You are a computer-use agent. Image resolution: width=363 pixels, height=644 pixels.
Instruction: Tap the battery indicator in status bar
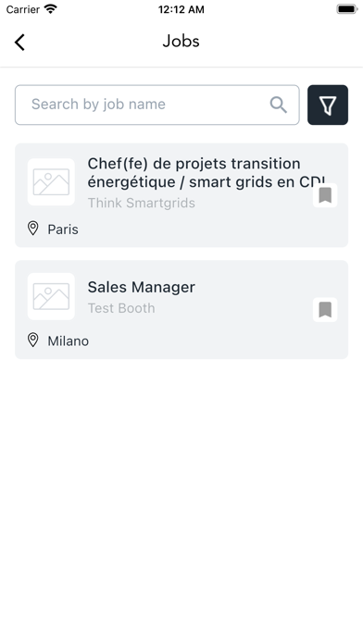click(x=347, y=9)
